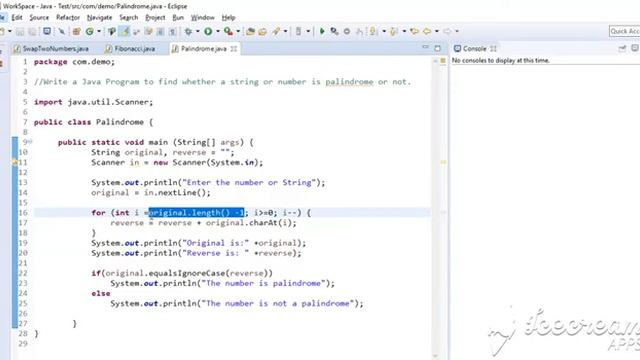Collapse main method fold marker at line 9
Viewport: 640px width, 360px height.
31,142
